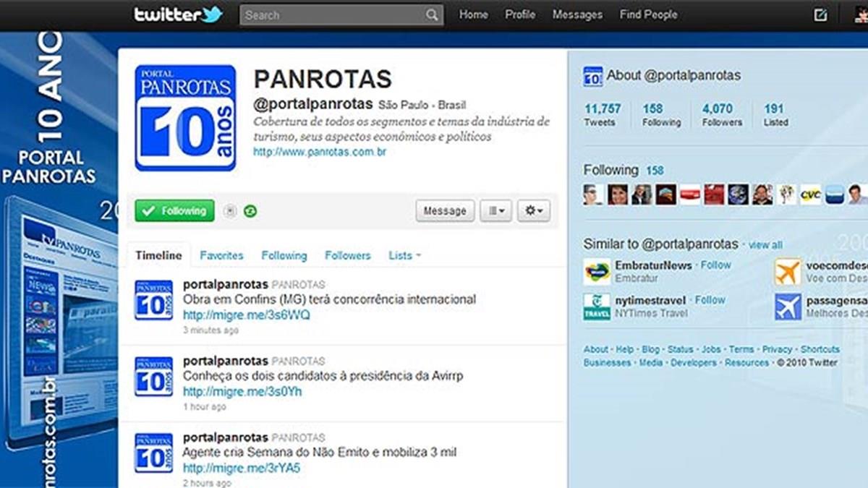Toggle the green Following button
Screen dimensions: 868x488
click(174, 211)
